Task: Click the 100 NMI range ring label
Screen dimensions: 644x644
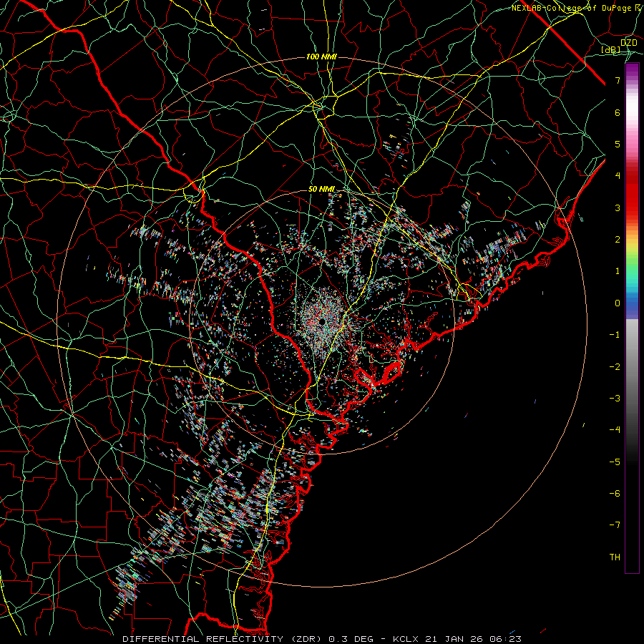Action: (321, 57)
